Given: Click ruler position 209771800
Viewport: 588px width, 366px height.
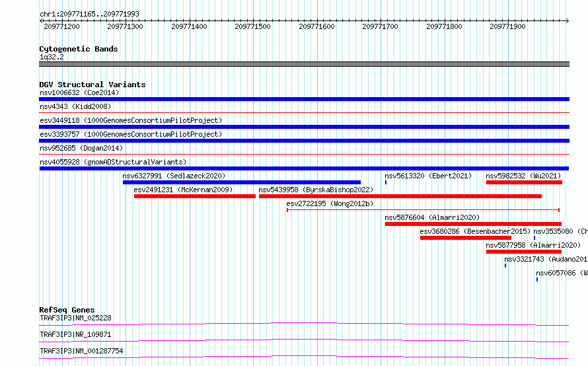Looking at the screenshot, I should tap(444, 26).
